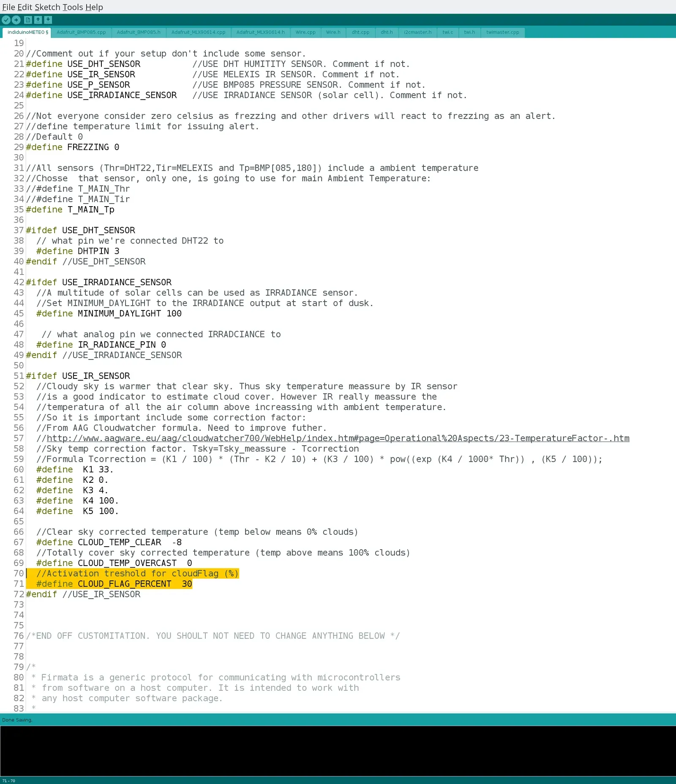Screen dimensions: 676x784
Task: Switch to the twimaster.cpp tab
Action: (503, 33)
